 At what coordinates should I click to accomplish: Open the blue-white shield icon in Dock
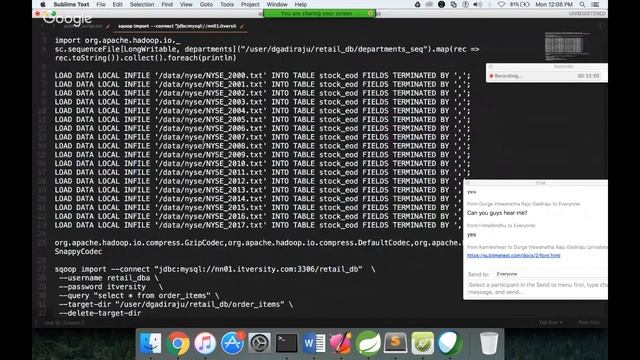point(449,343)
